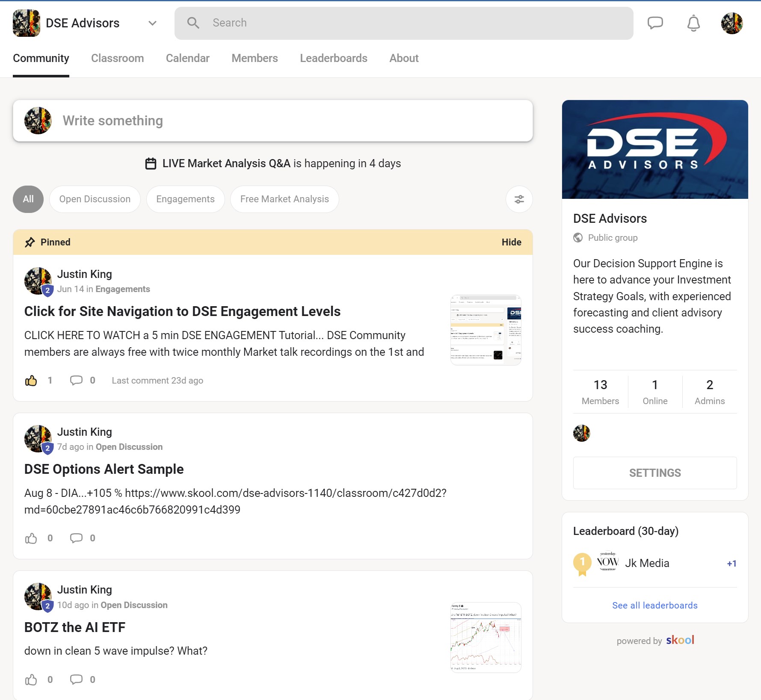Image resolution: width=761 pixels, height=700 pixels.
Task: Select the Open Discussion filter
Action: (x=95, y=199)
